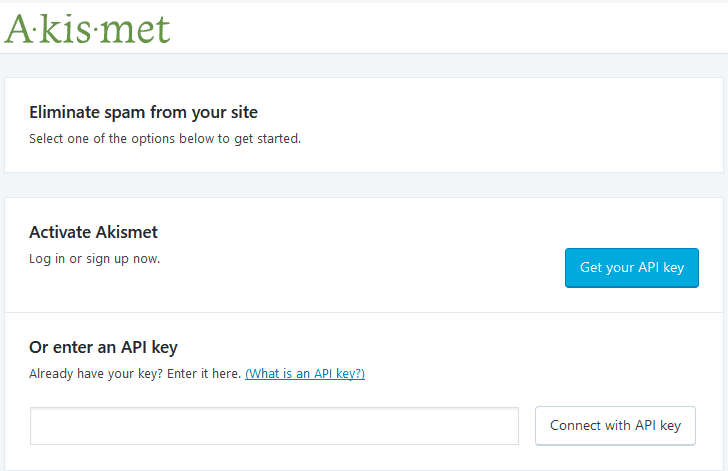Select the Activate Akismet heading
The width and height of the screenshot is (728, 471).
93,232
